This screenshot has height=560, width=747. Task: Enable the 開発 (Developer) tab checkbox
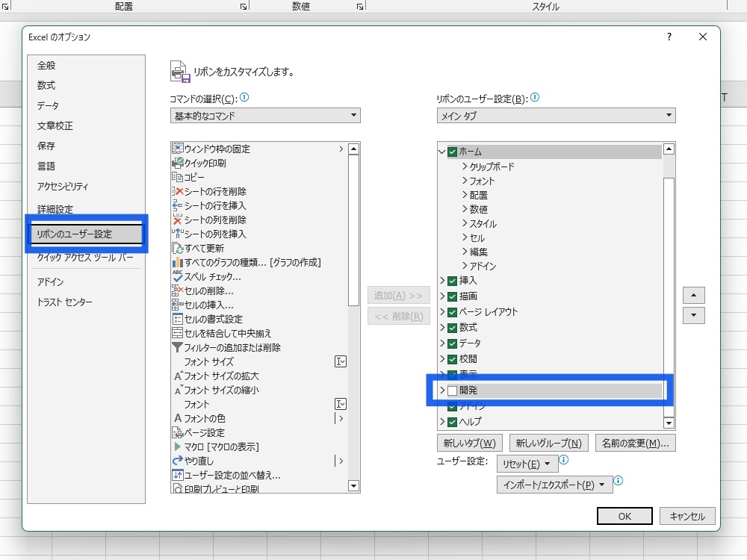(452, 391)
